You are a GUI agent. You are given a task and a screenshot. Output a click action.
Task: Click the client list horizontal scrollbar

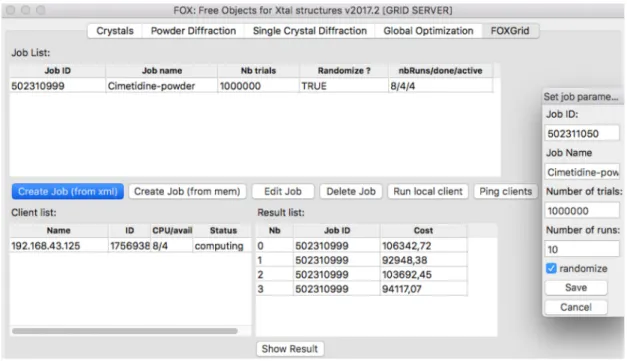[x=125, y=331]
